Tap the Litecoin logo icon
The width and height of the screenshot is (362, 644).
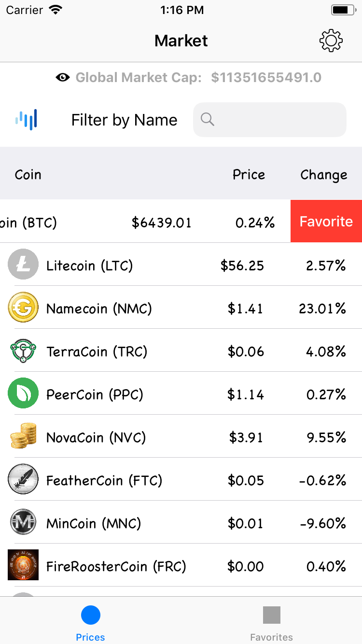click(23, 264)
